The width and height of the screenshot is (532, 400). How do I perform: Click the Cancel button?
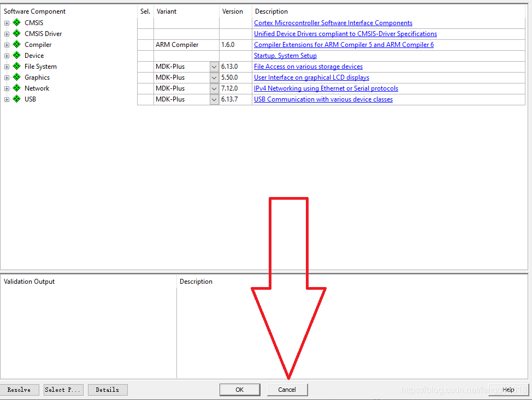coord(287,390)
